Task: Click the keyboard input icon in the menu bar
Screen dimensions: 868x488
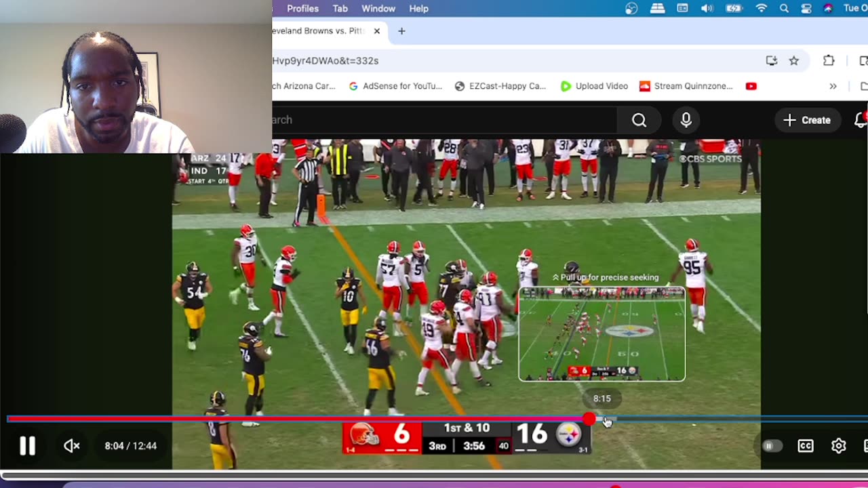Action: (x=682, y=9)
